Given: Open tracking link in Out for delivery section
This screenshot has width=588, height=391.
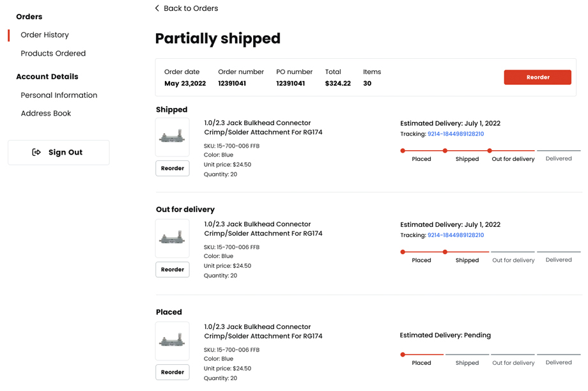Looking at the screenshot, I should (455, 235).
